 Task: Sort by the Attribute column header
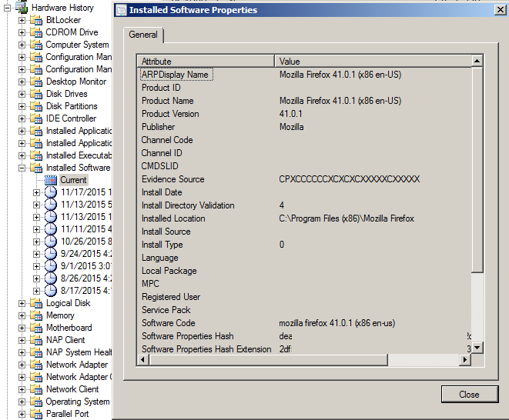[x=206, y=62]
